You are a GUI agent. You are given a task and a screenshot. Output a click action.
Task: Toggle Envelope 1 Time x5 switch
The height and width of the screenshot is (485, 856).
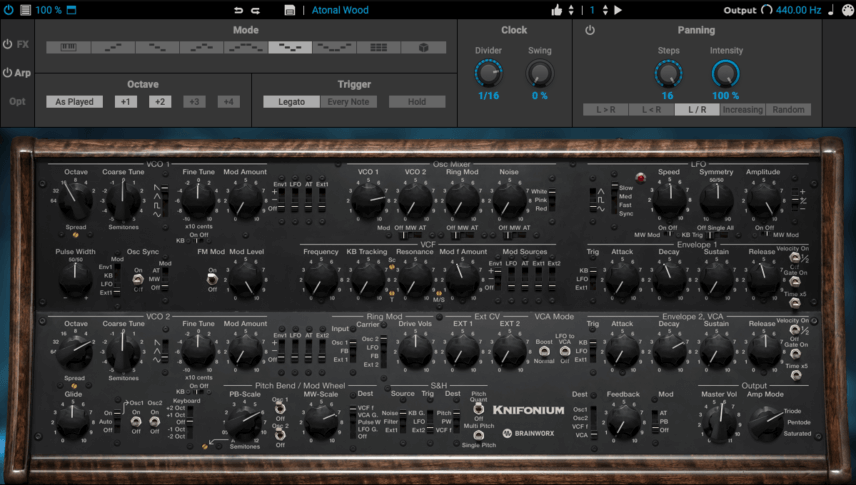coord(794,302)
